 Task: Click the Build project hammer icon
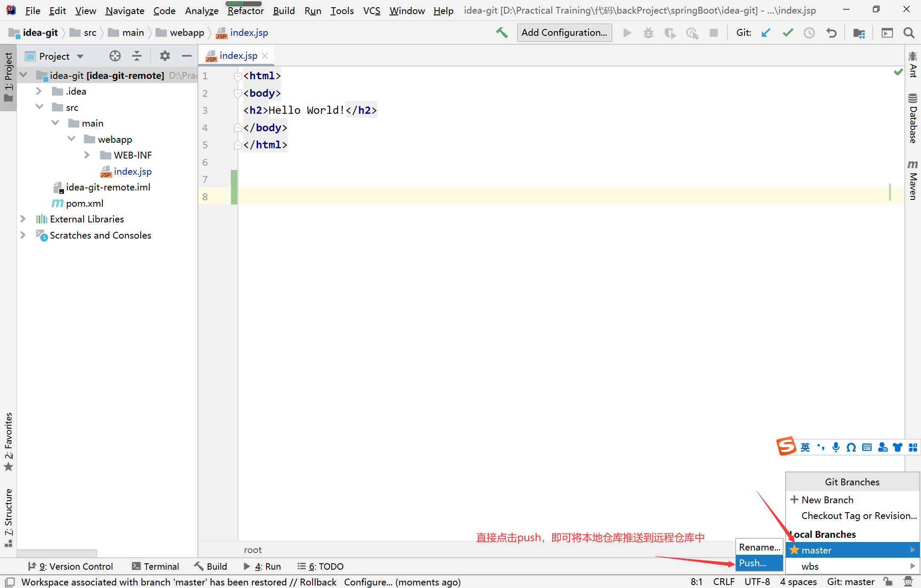click(502, 33)
